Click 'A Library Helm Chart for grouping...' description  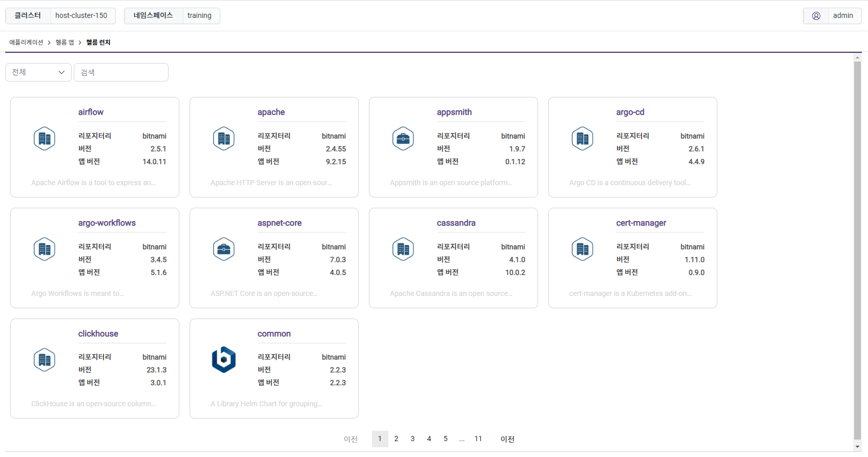pos(266,404)
